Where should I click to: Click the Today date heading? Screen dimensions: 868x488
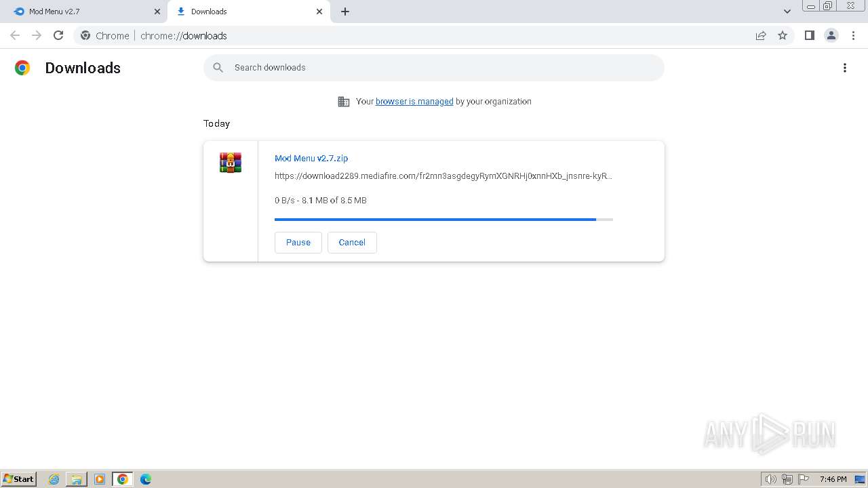pyautogui.click(x=216, y=123)
